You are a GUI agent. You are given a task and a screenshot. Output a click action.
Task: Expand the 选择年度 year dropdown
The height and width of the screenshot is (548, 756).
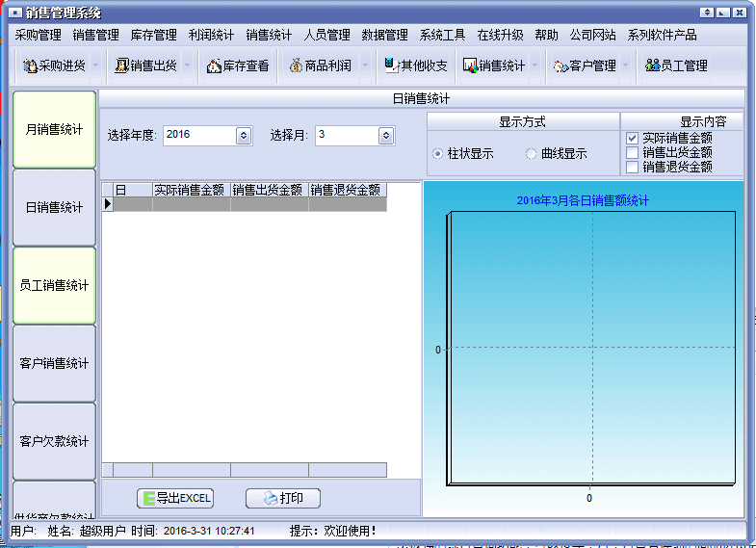tap(244, 136)
